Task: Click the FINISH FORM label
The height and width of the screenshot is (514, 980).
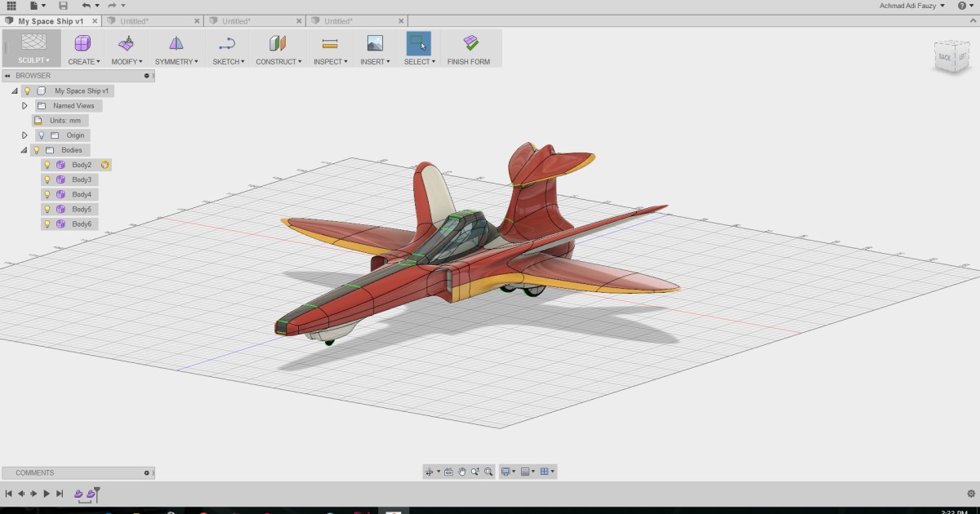Action: (469, 61)
